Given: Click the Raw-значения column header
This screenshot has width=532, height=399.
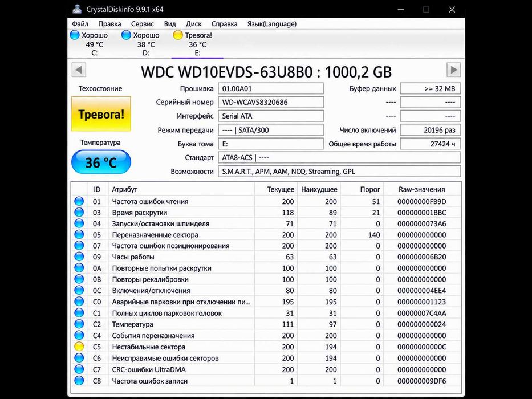Looking at the screenshot, I should 422,189.
